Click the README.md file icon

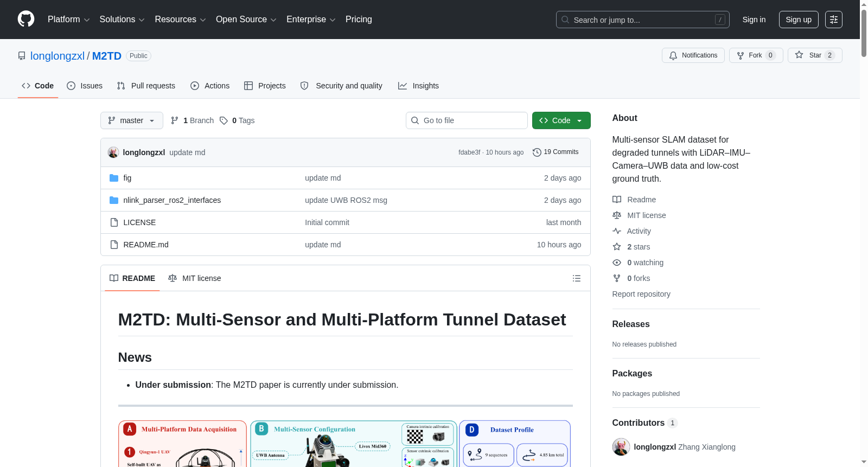(114, 245)
